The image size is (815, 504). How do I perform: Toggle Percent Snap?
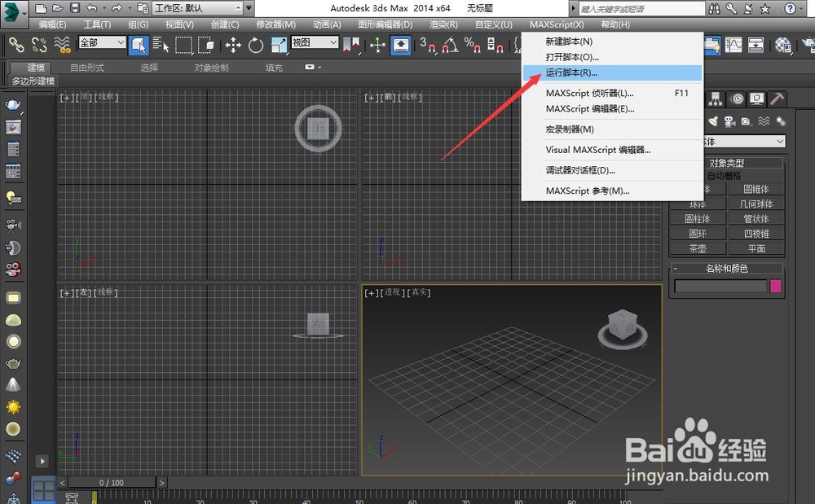point(473,45)
